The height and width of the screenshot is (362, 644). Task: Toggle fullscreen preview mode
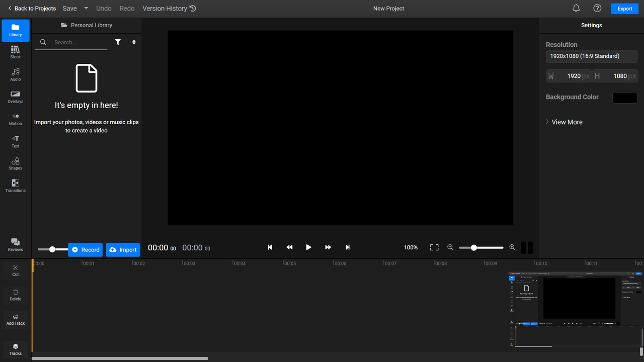[434, 247]
